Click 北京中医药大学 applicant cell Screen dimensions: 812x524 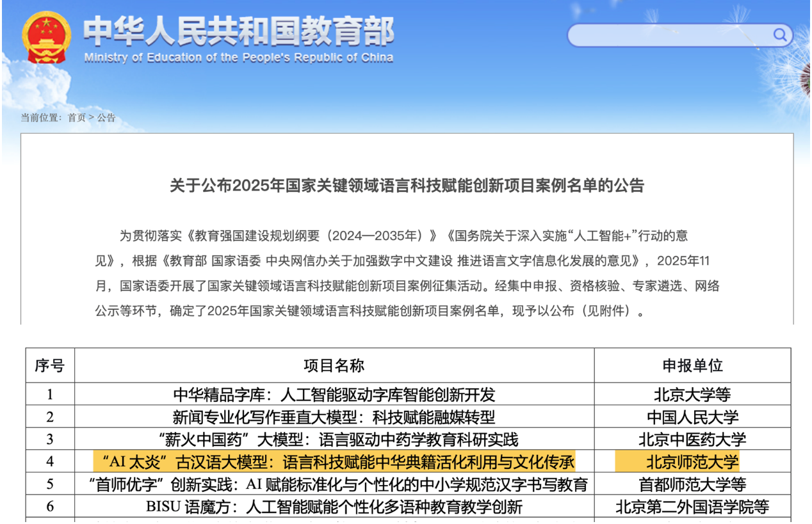pos(692,440)
